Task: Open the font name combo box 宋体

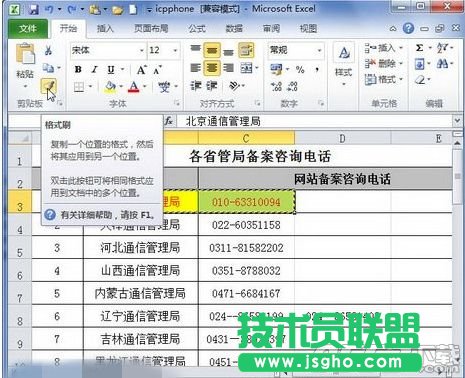Action: [108, 50]
